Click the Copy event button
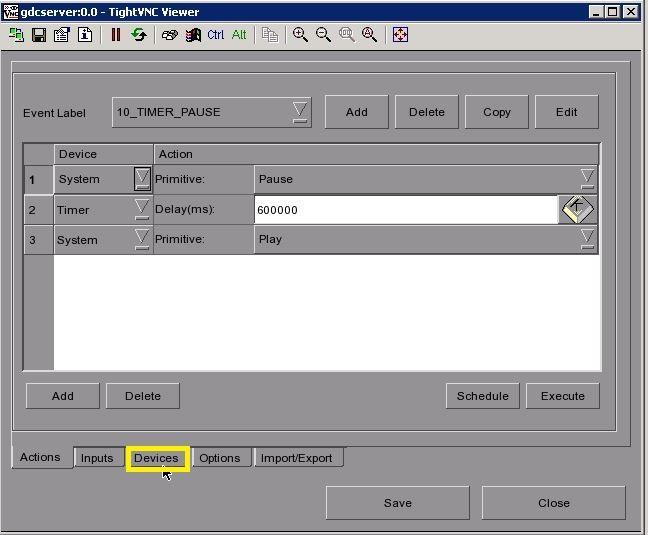 point(497,112)
